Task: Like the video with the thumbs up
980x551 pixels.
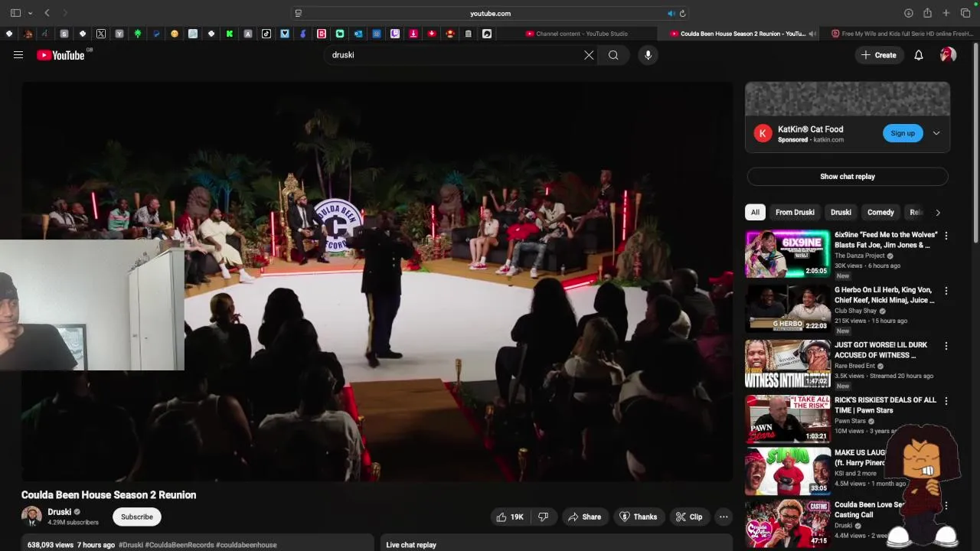Action: [x=510, y=517]
